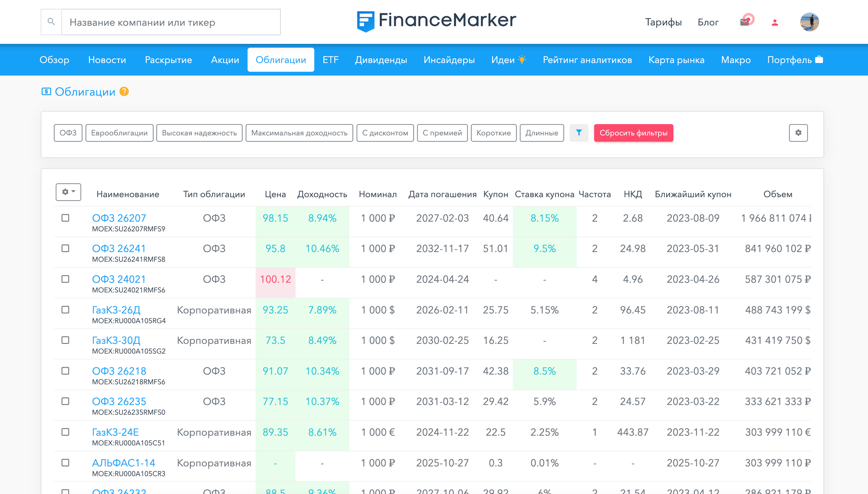Tick the ГазКЗ-26Д row checkbox
This screenshot has width=868, height=494.
click(66, 310)
